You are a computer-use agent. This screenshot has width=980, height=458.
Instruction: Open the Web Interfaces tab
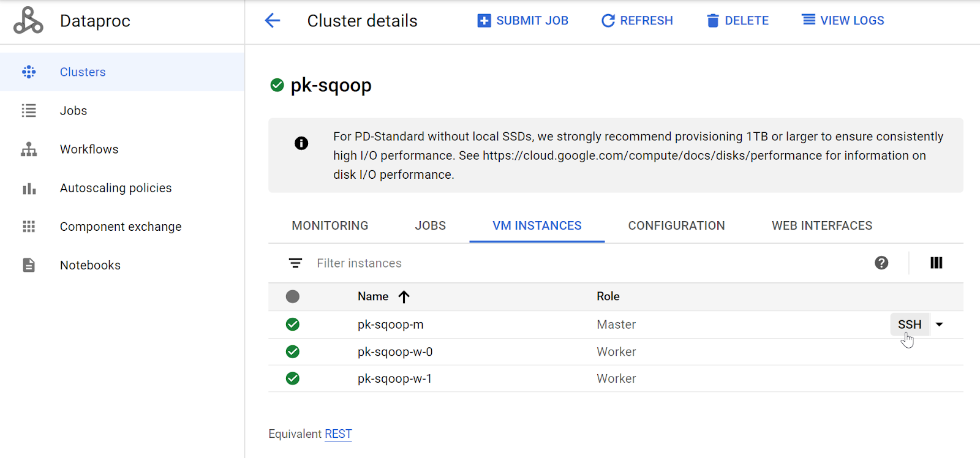coord(822,225)
